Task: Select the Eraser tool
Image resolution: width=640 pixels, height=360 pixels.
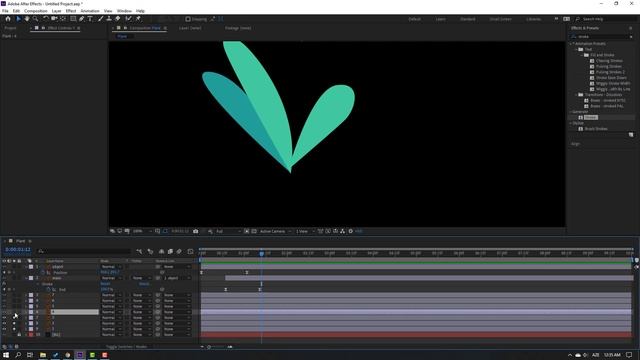Action: click(x=118, y=19)
